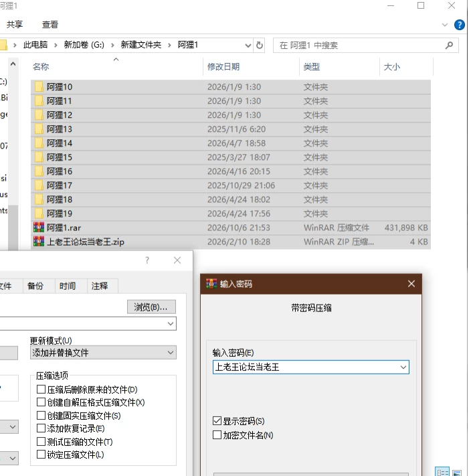
Task: Open the password history dropdown
Action: [403, 367]
